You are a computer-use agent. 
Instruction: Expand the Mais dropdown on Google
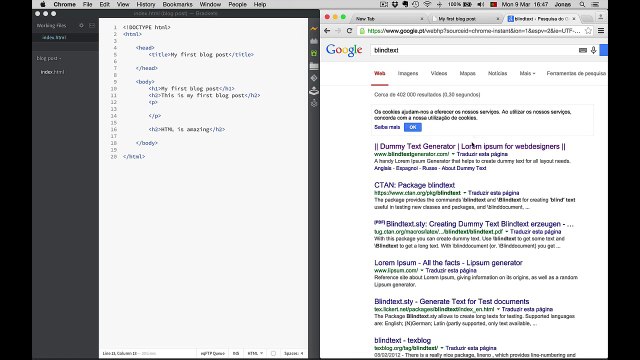pyautogui.click(x=527, y=73)
